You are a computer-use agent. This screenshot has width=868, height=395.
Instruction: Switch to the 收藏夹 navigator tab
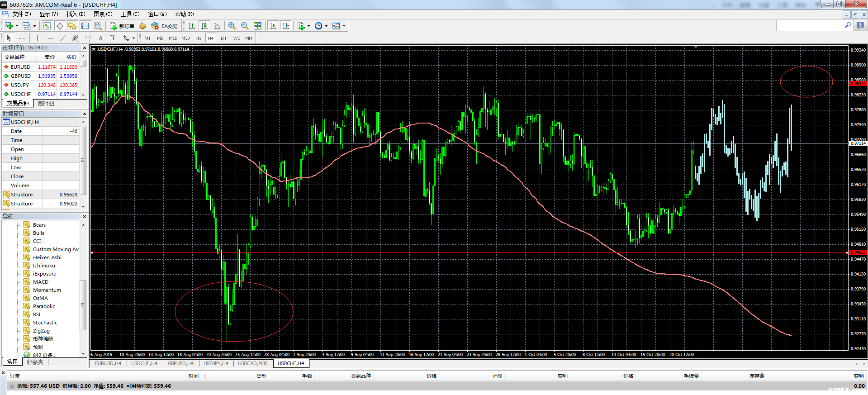tap(34, 362)
